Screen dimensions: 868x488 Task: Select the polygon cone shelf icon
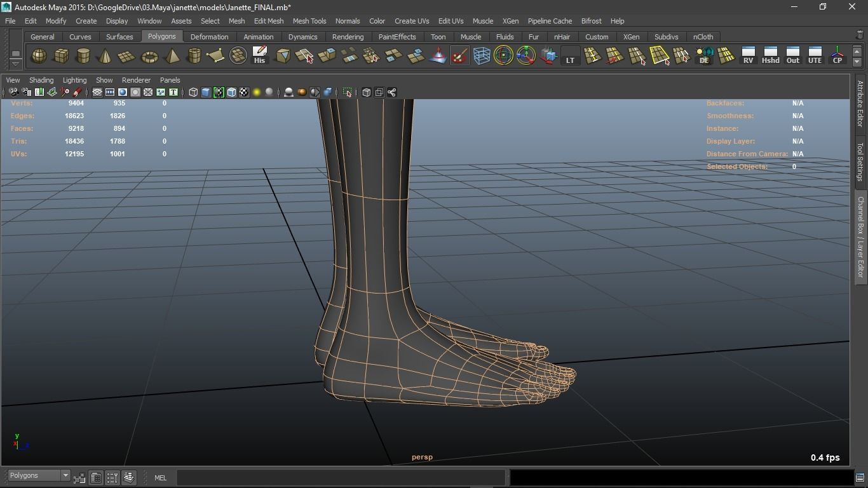tap(105, 57)
